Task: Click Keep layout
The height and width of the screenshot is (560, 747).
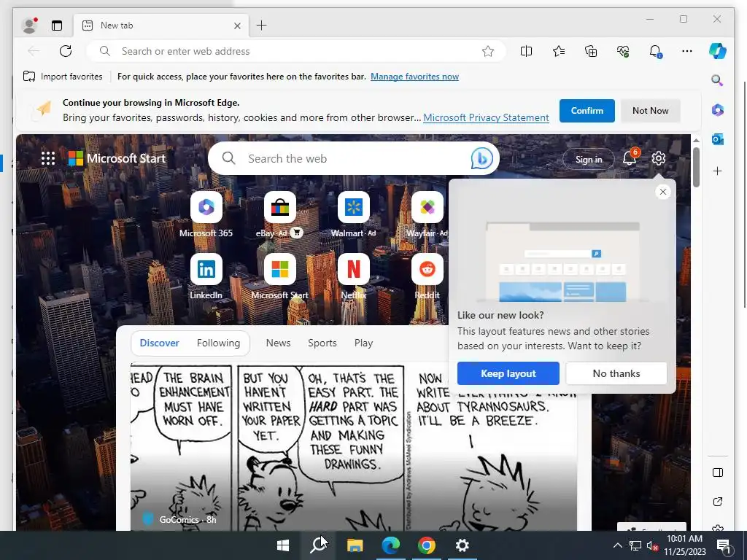Action: click(508, 373)
